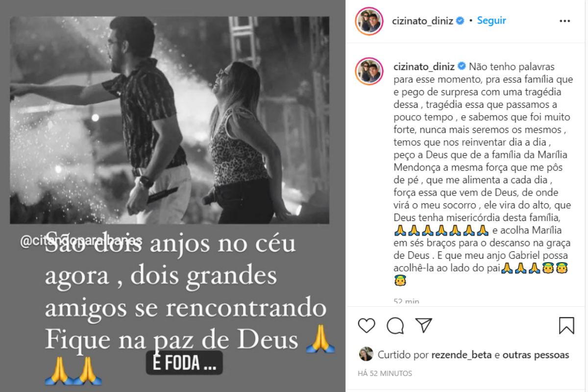The height and width of the screenshot is (392, 588).
Task: Open the cizinato_diniz avatar beside the caption
Action: pyautogui.click(x=369, y=72)
